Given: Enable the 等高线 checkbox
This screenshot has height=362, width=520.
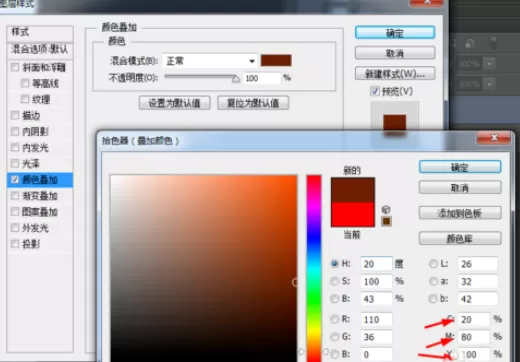Looking at the screenshot, I should 25,83.
